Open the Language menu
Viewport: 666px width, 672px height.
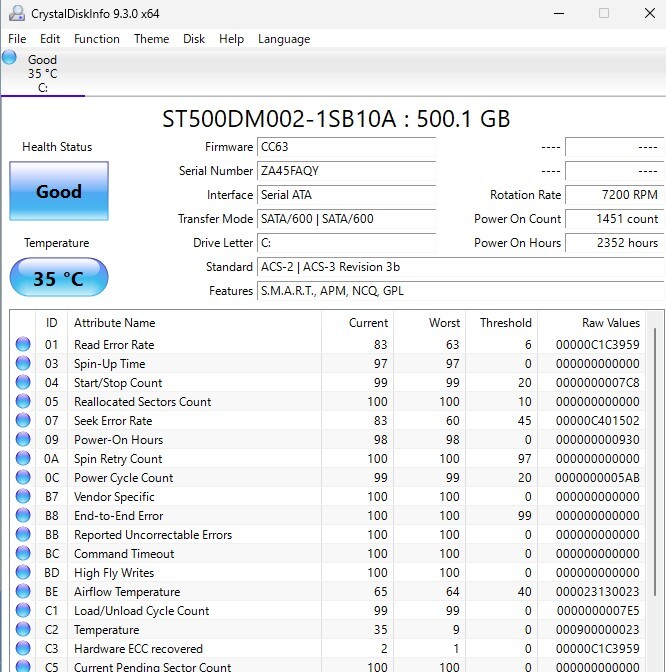(284, 39)
